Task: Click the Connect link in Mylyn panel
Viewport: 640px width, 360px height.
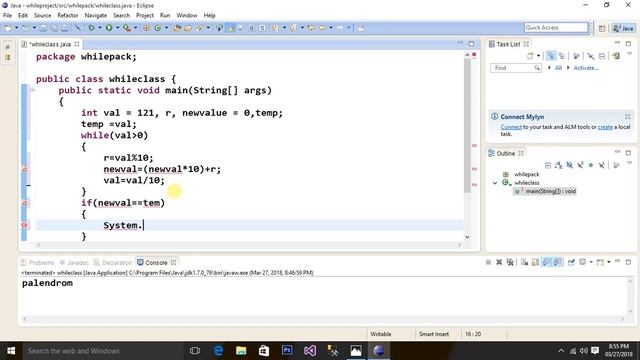Action: (x=511, y=127)
